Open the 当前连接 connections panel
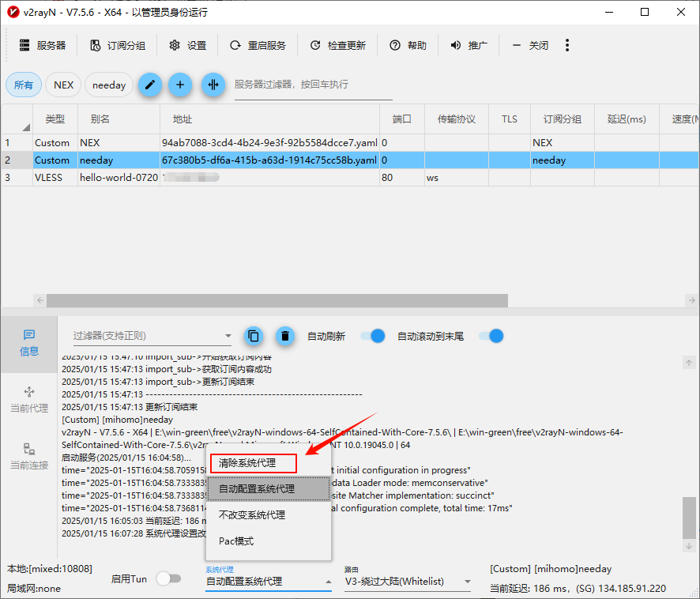The image size is (700, 599). click(x=29, y=456)
